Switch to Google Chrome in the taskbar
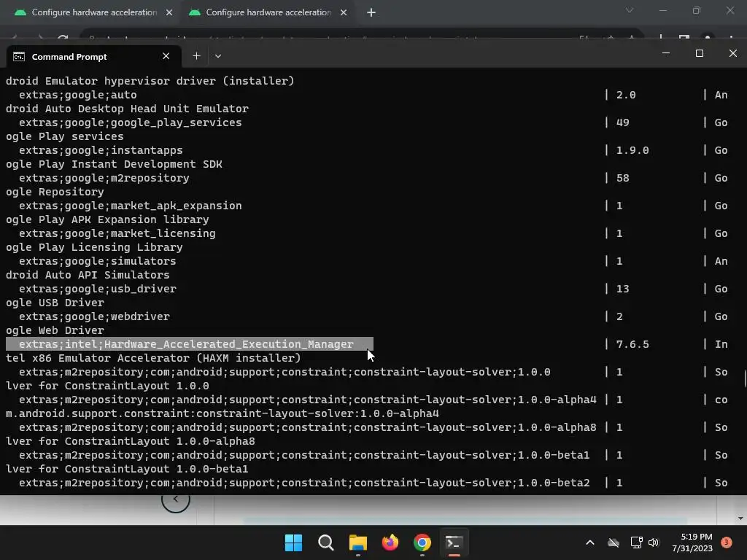Viewport: 747px width, 560px height. click(422, 542)
